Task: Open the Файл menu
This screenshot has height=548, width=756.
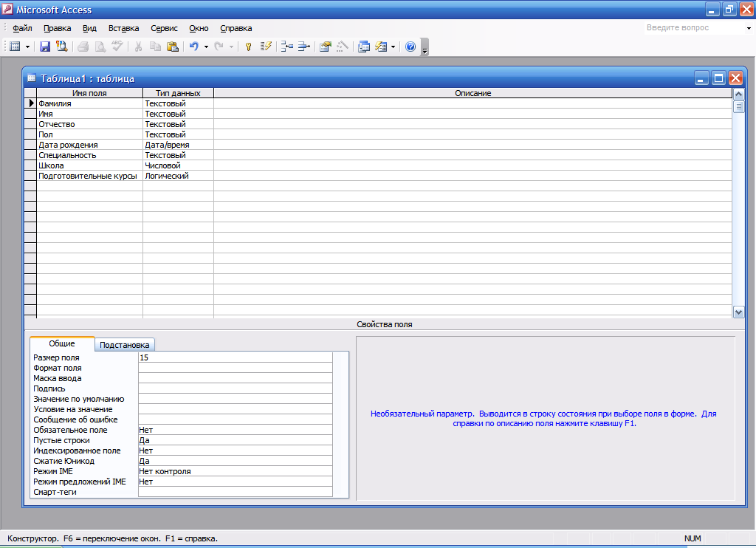Action: [22, 28]
